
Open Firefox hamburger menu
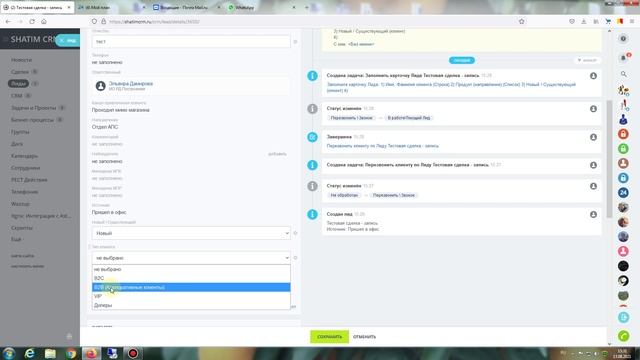[x=632, y=21]
